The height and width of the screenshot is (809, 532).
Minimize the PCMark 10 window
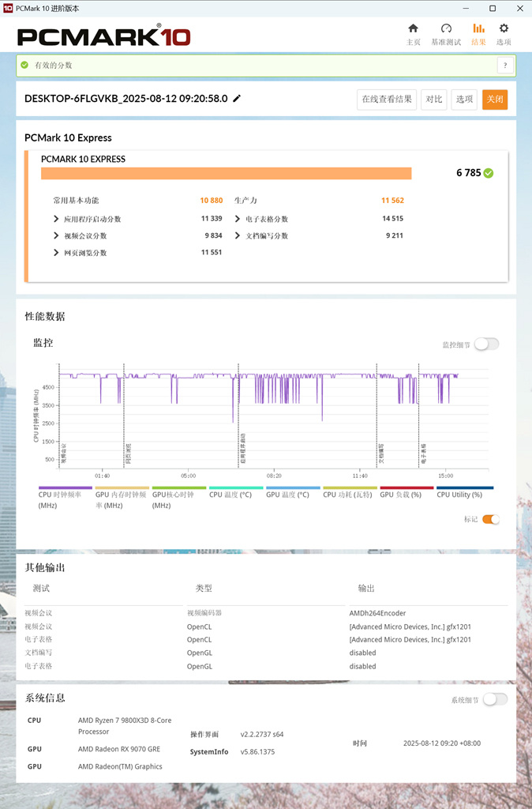[466, 8]
